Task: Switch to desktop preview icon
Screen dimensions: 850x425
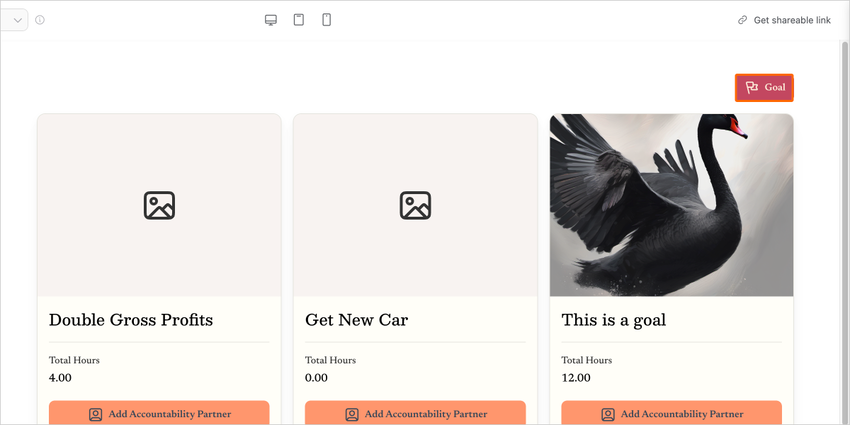Action: tap(270, 20)
